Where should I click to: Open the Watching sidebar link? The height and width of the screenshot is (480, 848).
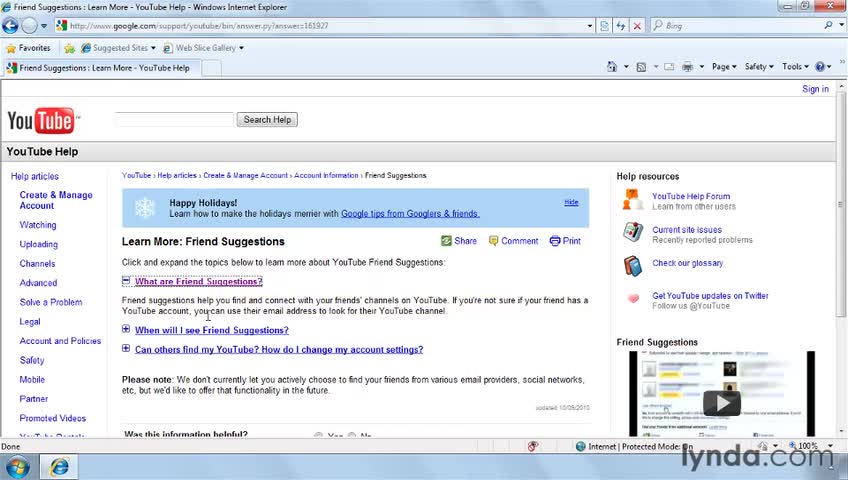click(x=38, y=225)
